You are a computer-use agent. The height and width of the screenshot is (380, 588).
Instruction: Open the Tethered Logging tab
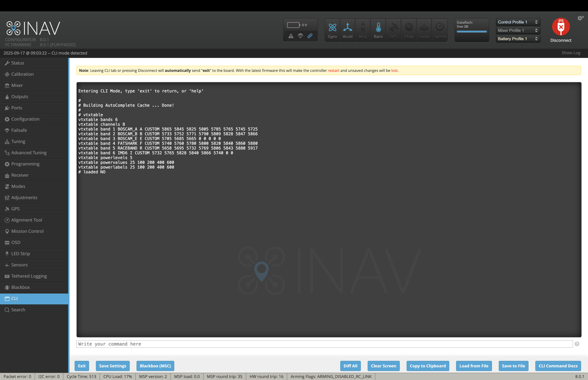(34, 276)
